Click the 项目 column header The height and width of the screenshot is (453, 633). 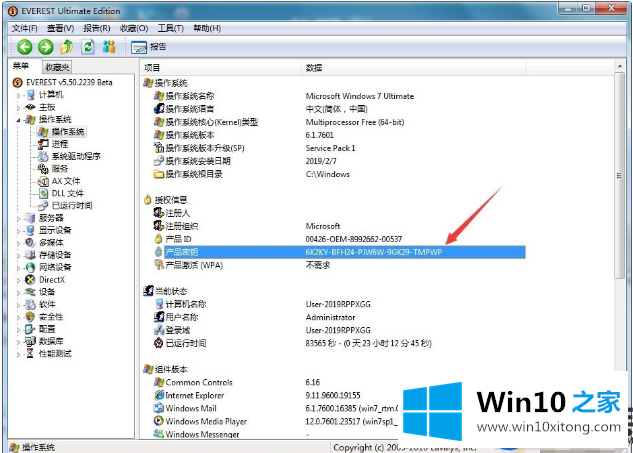coord(221,68)
